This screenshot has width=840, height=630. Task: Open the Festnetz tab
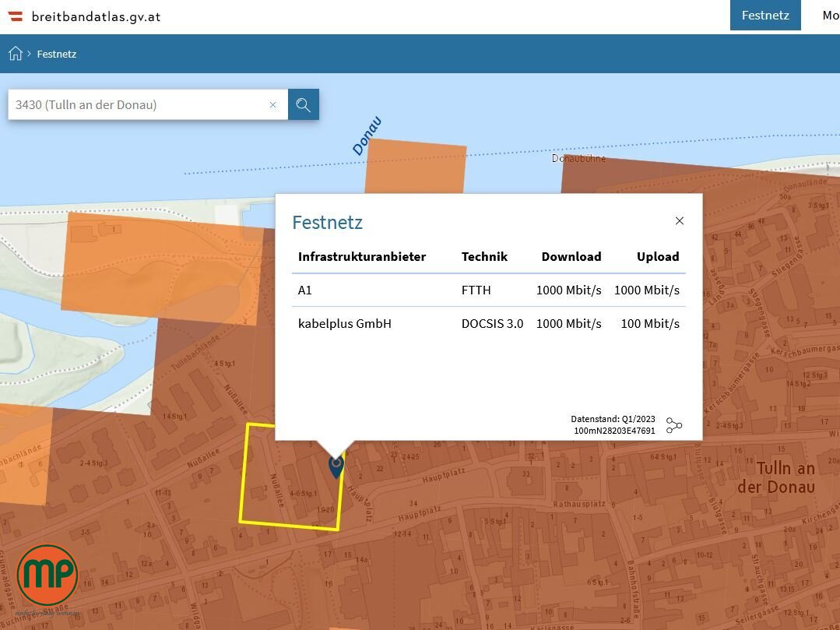tap(765, 15)
